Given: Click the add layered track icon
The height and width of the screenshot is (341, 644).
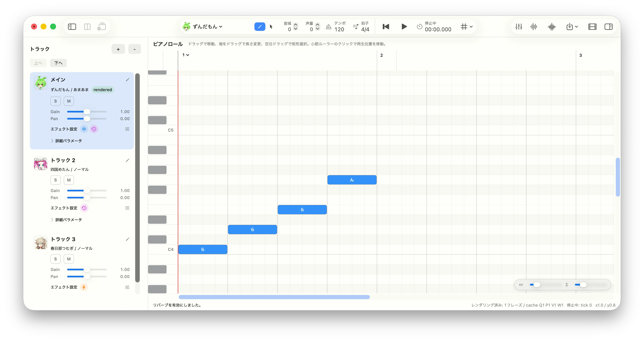Looking at the screenshot, I should point(102,27).
